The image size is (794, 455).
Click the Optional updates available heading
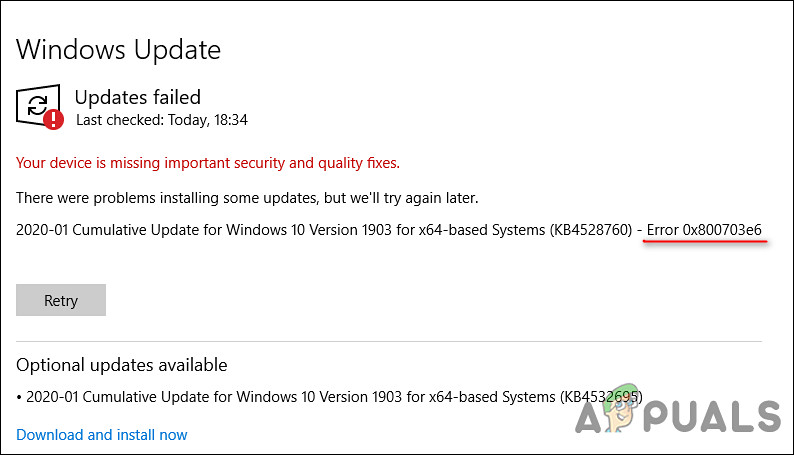(121, 365)
